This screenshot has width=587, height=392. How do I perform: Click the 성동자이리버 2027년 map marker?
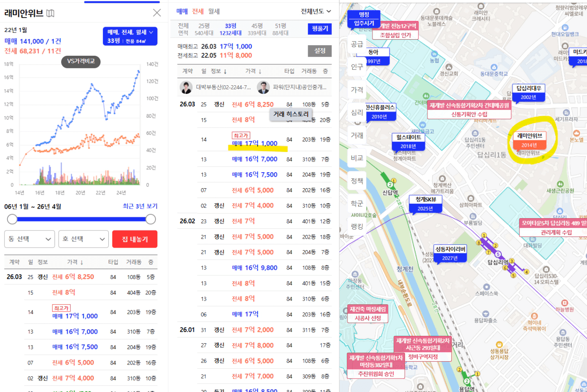tap(450, 253)
